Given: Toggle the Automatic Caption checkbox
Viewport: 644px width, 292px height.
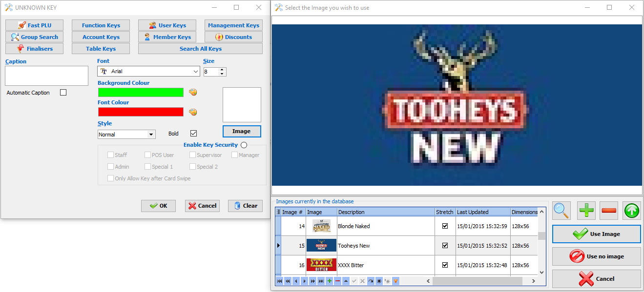Looking at the screenshot, I should [x=63, y=93].
